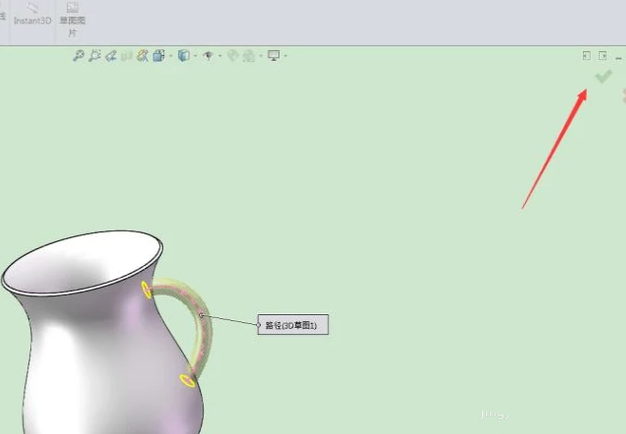Minimize the document window with the dash button
This screenshot has width=626, height=434.
point(619,58)
